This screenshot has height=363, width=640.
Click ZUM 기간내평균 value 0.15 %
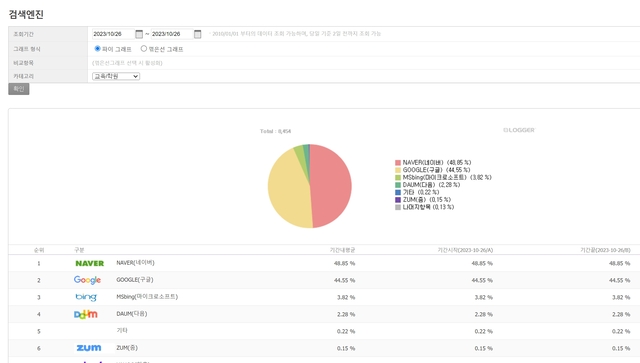coord(346,349)
